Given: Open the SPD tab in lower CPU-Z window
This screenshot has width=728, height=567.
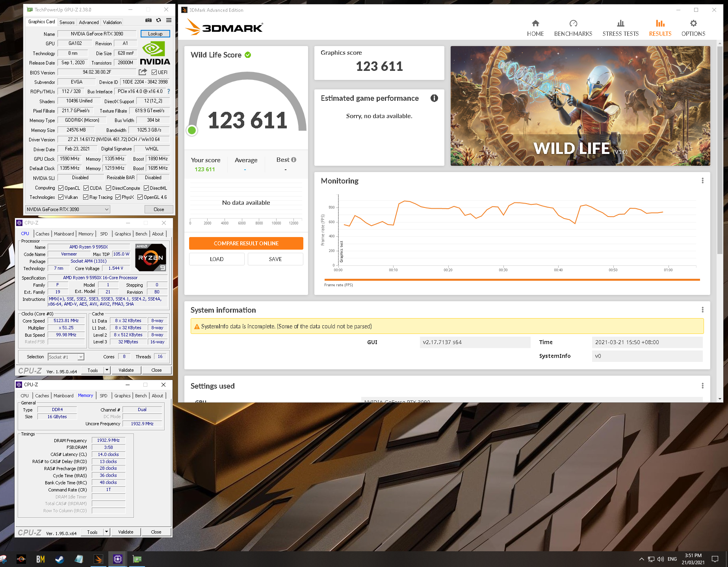Looking at the screenshot, I should (x=104, y=396).
